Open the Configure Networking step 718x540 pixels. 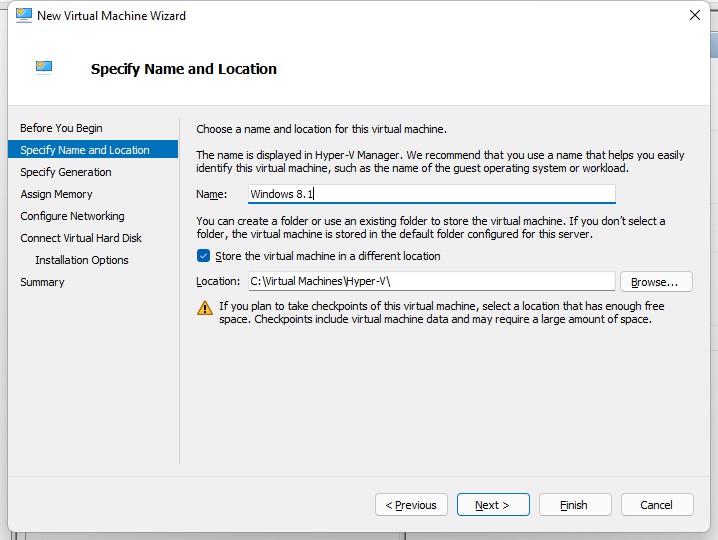(72, 216)
